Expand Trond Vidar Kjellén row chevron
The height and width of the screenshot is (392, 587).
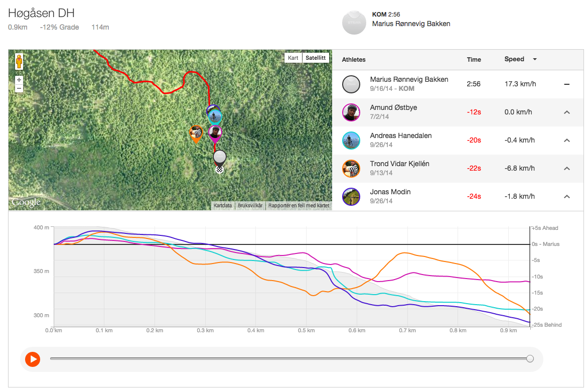[x=567, y=169]
